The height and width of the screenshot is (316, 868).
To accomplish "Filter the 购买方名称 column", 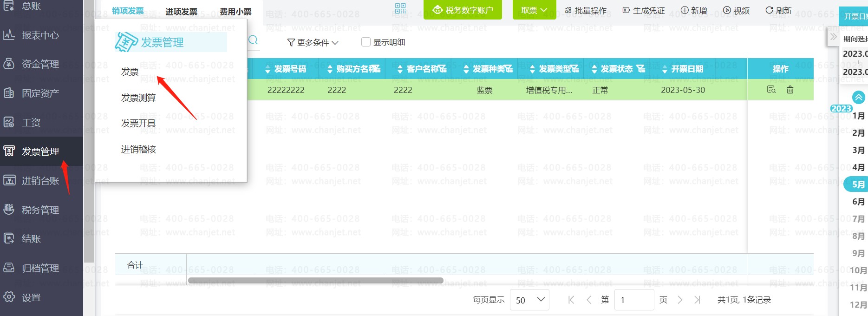I will coord(377,69).
